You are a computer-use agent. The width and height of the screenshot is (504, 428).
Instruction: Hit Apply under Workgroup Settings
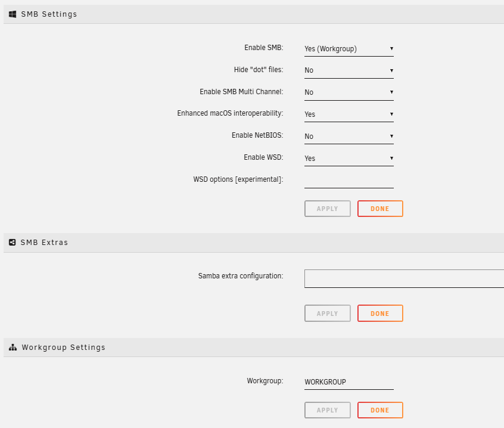[x=327, y=410]
